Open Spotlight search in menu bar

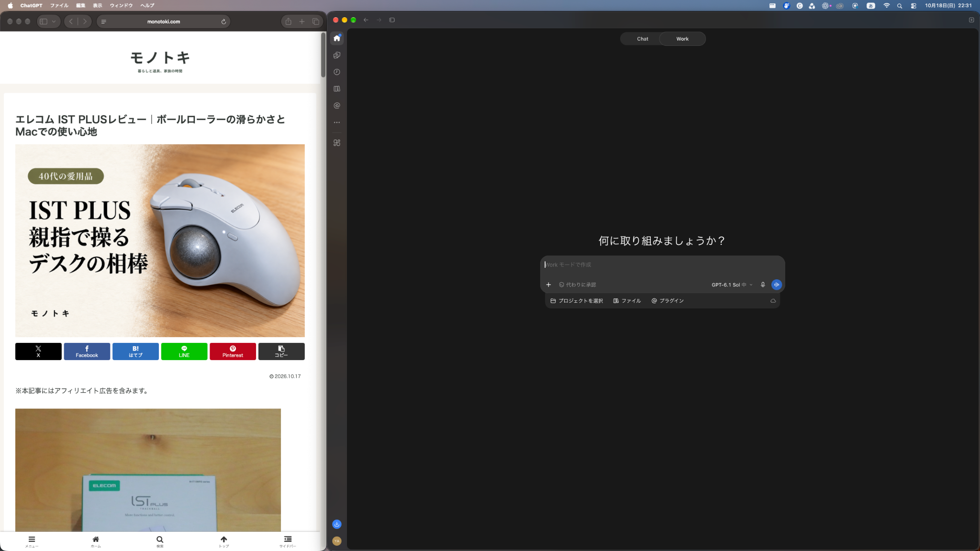pyautogui.click(x=900, y=6)
